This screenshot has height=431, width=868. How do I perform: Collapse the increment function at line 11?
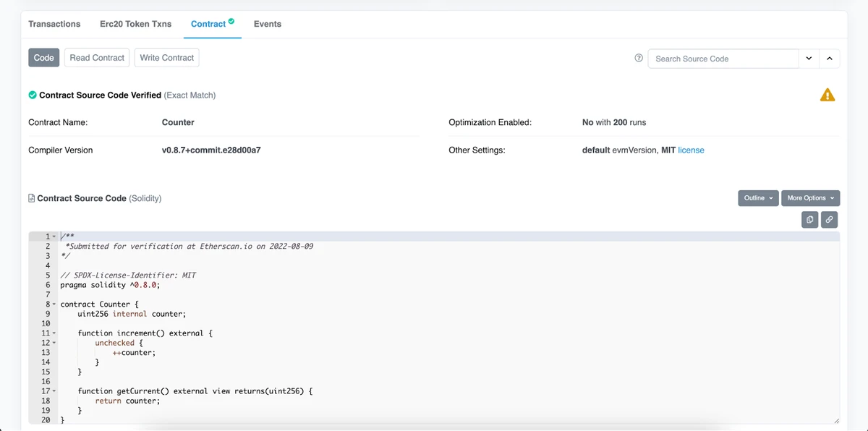point(54,333)
